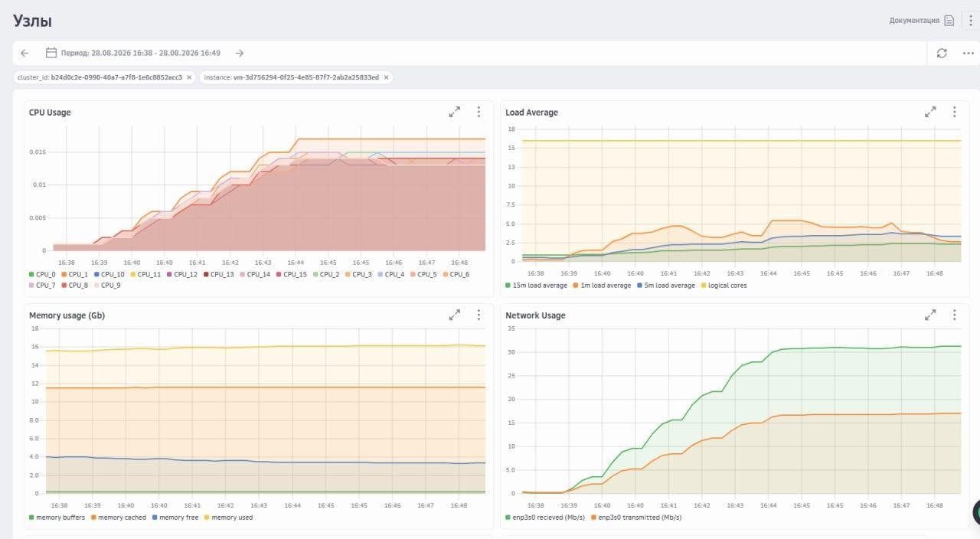
Task: Toggle CPU_3 series in legend
Action: [x=358, y=274]
